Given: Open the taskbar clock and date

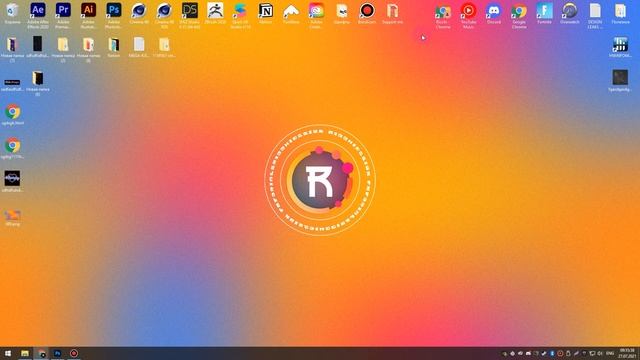Looking at the screenshot, I should coord(627,353).
